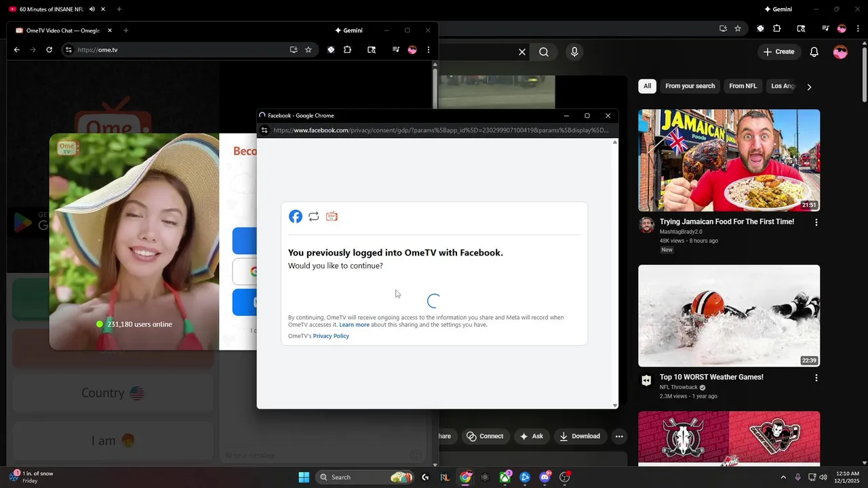This screenshot has width=868, height=488.
Task: Select the Los Angeles filter chip
Action: [783, 86]
